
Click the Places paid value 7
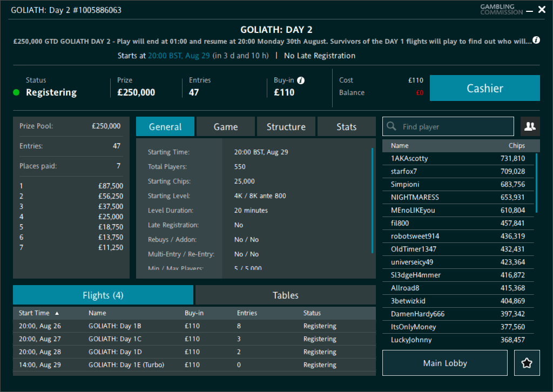(x=118, y=166)
